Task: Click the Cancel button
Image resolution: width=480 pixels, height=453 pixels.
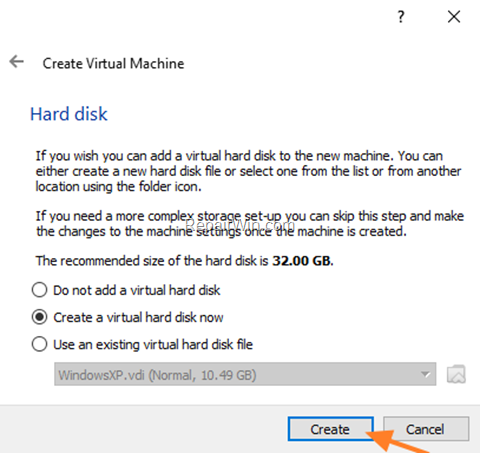Action: click(426, 429)
